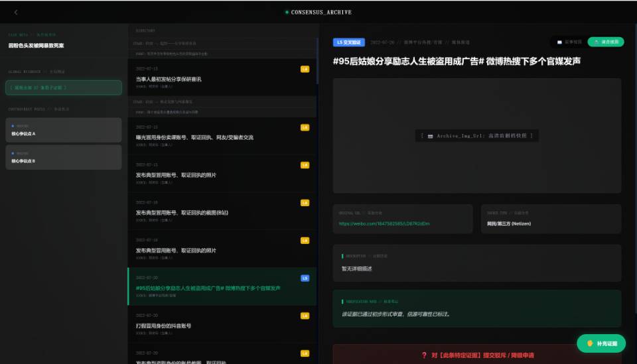
Task: Open the weibo.com source URL link
Action: point(384,223)
